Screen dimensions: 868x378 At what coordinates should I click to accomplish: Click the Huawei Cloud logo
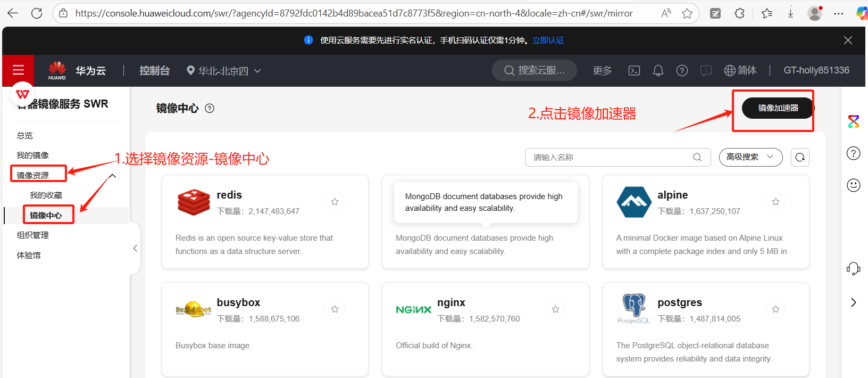tap(57, 70)
